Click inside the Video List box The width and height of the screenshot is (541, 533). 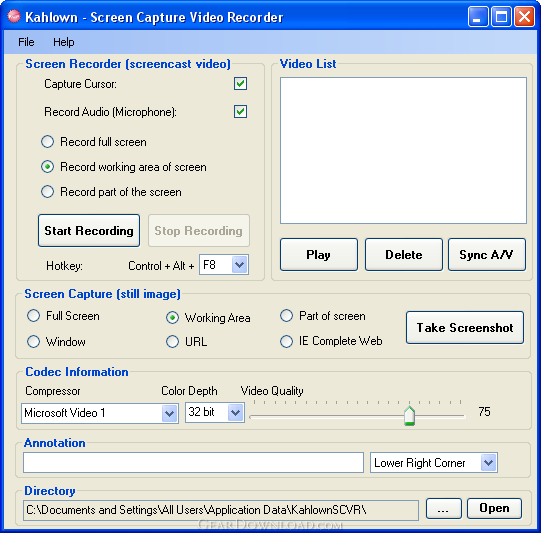pyautogui.click(x=403, y=150)
